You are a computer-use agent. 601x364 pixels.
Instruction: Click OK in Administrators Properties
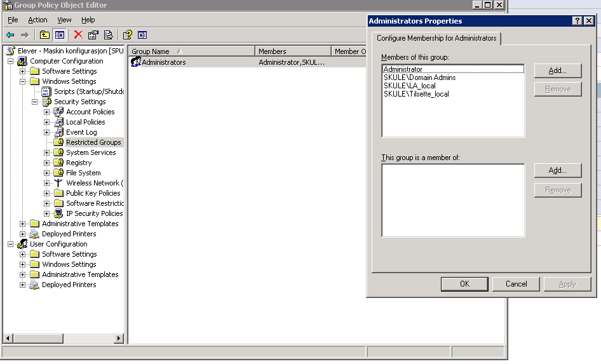(x=464, y=284)
